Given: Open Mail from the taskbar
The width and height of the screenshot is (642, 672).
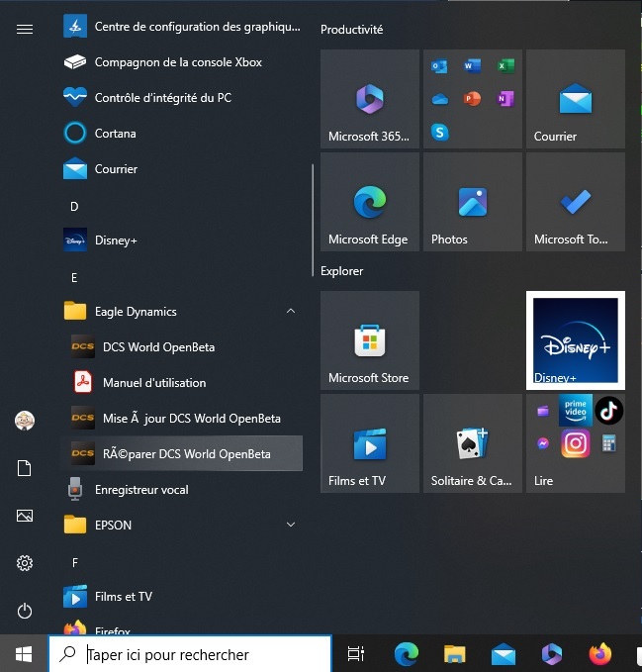Looking at the screenshot, I should pyautogui.click(x=504, y=654).
